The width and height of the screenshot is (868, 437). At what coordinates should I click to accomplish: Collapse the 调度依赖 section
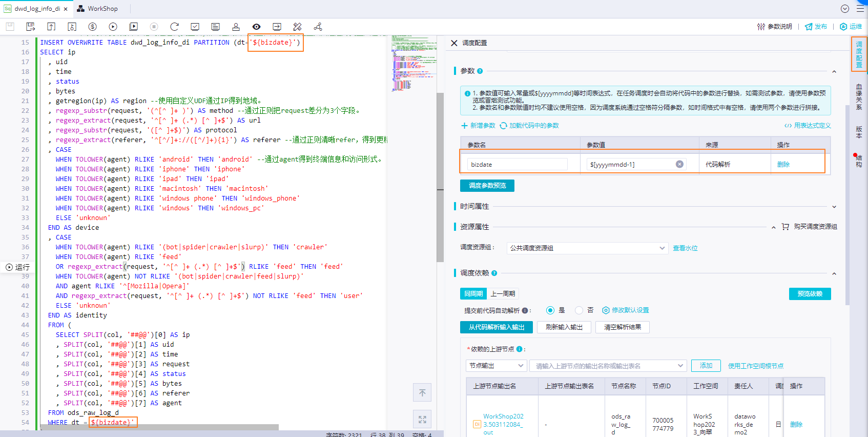834,274
